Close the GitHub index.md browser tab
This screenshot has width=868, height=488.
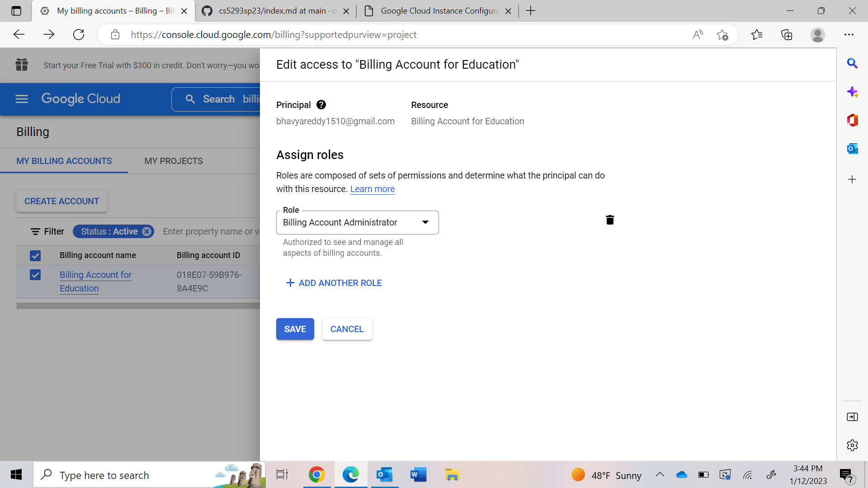tap(346, 11)
